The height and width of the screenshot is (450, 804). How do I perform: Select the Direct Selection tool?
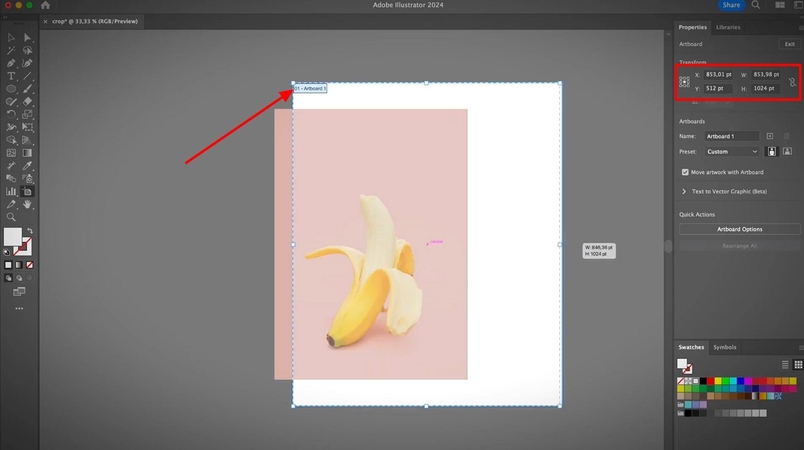point(27,37)
